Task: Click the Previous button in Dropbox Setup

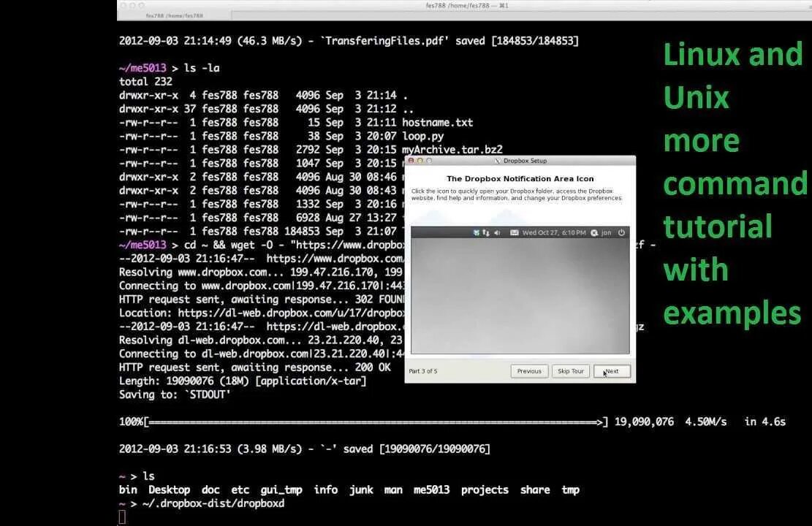Action: coord(529,371)
